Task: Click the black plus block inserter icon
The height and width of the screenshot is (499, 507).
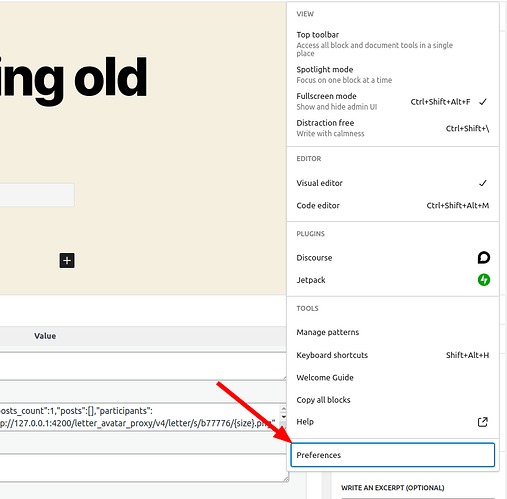Action: (x=67, y=260)
